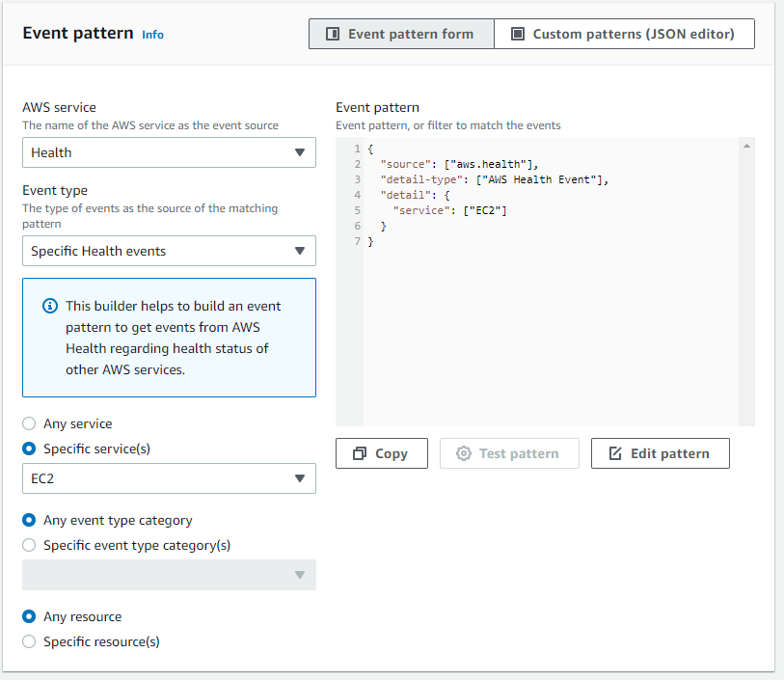This screenshot has width=784, height=680.
Task: Click the scrollbar up arrow of the JSON editor
Action: pos(745,145)
